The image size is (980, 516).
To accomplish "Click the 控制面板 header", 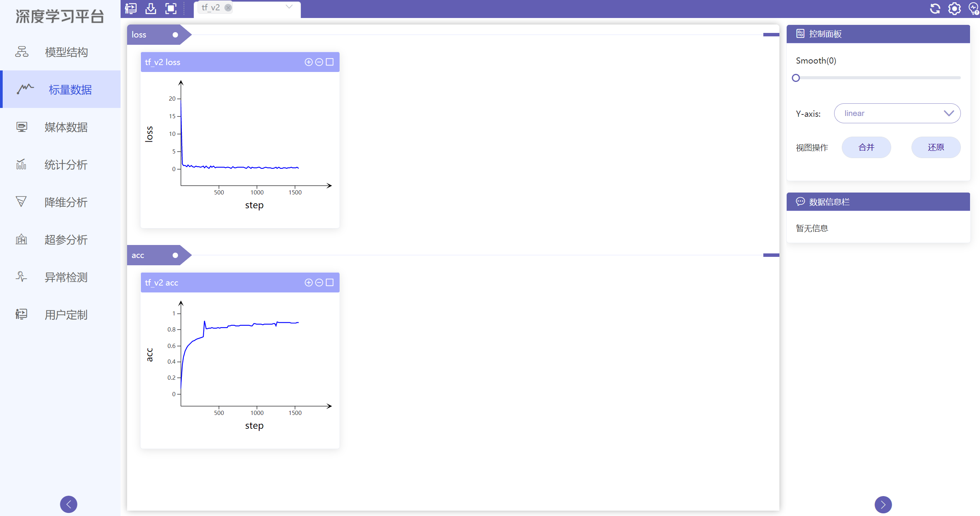I will click(x=878, y=34).
